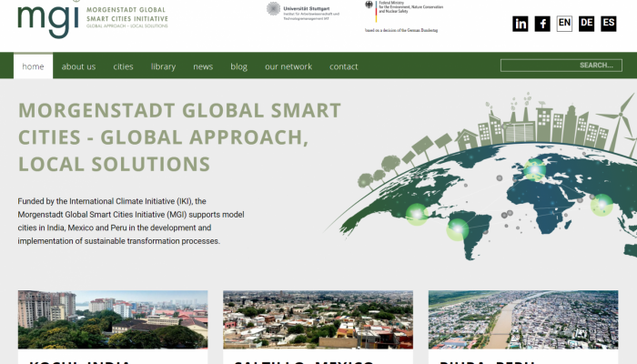Click 'based on a decision of the German Bundestag'
The image size is (637, 364).
(x=401, y=30)
